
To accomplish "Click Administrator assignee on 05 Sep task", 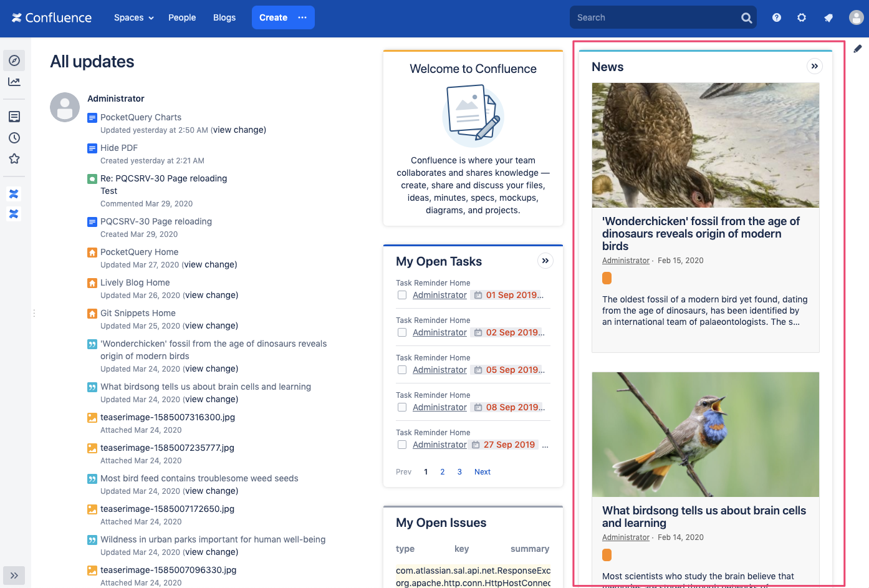I will coord(439,370).
